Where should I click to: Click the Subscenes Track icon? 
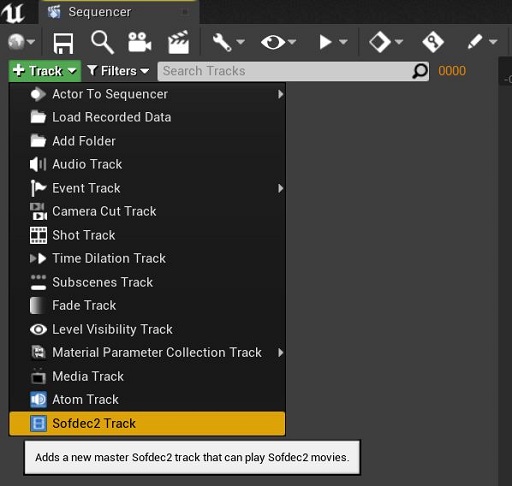[38, 282]
